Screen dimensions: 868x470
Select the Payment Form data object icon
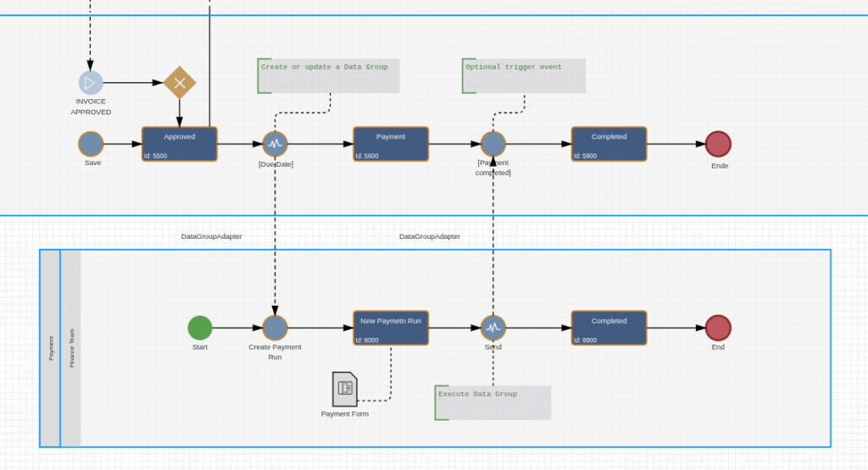coord(344,389)
